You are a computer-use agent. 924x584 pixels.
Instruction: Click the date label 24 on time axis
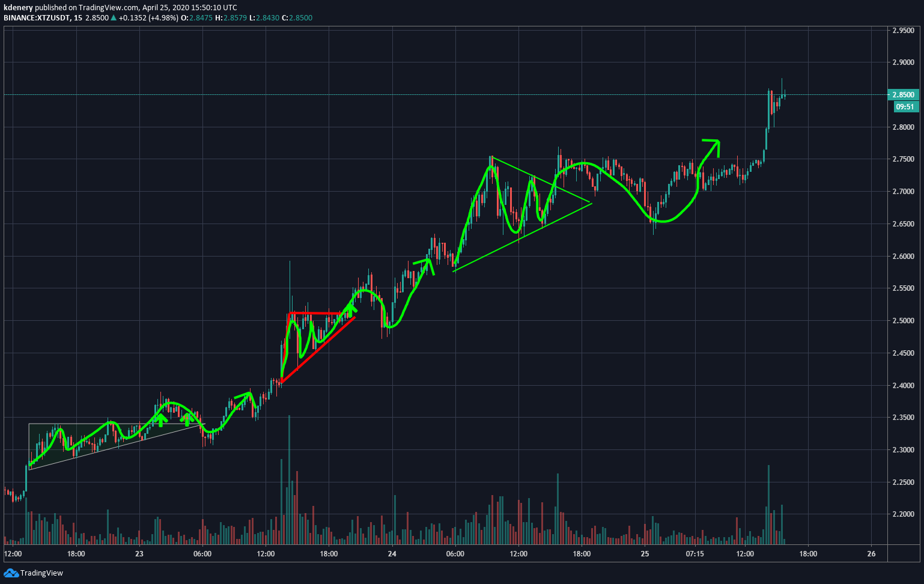coord(392,554)
